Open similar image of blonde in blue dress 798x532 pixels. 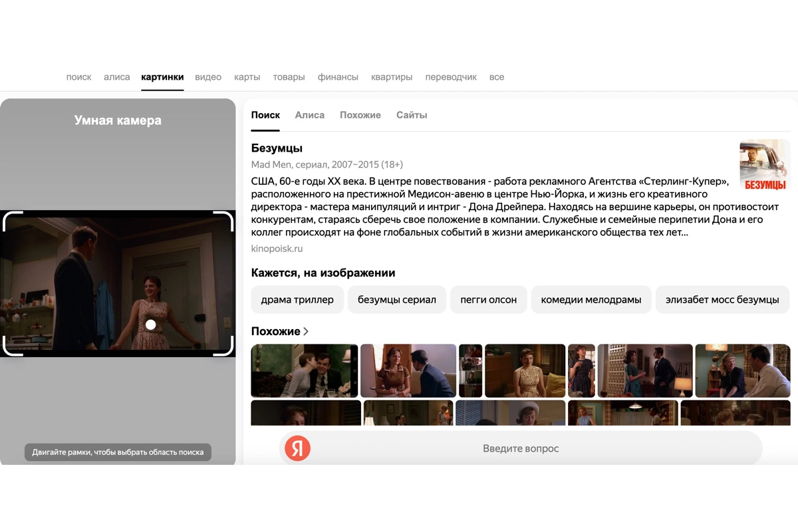coord(623,412)
